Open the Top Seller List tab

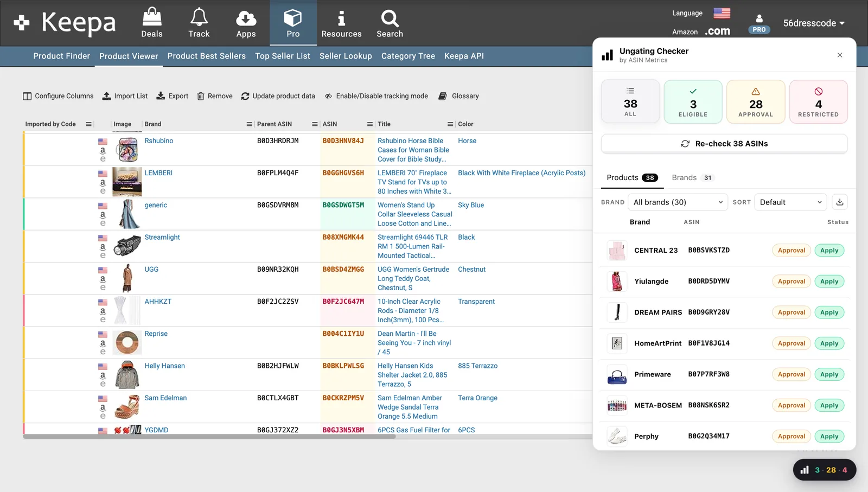[x=283, y=56]
